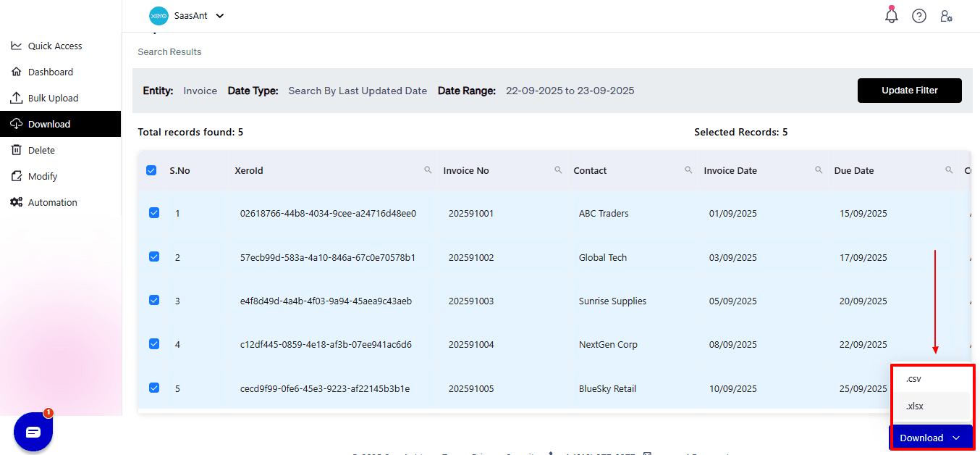The height and width of the screenshot is (455, 980).
Task: Open user settings profile icon
Action: (946, 16)
